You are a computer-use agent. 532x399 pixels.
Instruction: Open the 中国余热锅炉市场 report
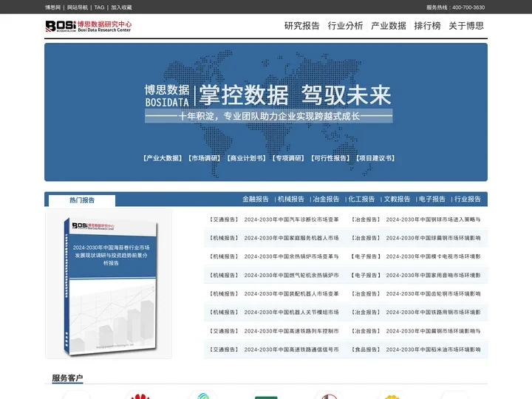(291, 256)
